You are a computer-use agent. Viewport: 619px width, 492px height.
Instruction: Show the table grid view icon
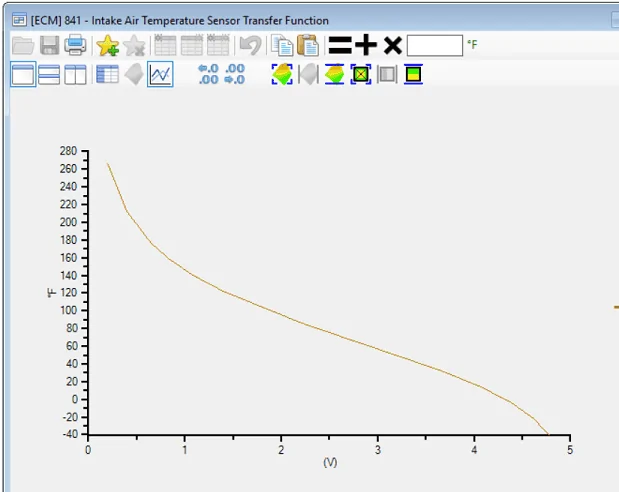[x=107, y=74]
